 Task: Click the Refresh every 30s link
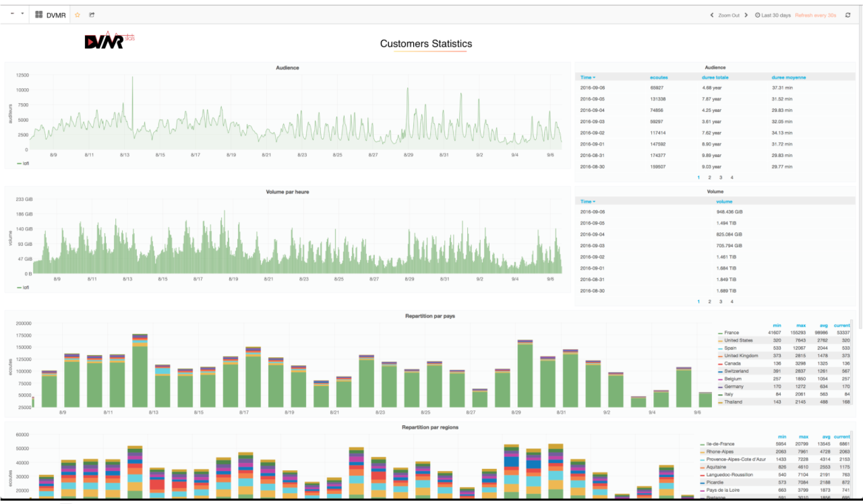click(815, 15)
